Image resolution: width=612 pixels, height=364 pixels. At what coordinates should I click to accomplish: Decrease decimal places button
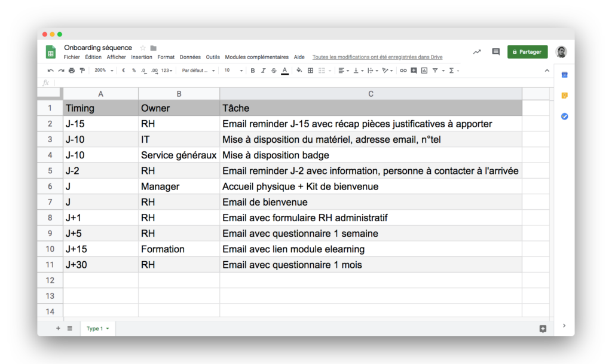point(143,71)
